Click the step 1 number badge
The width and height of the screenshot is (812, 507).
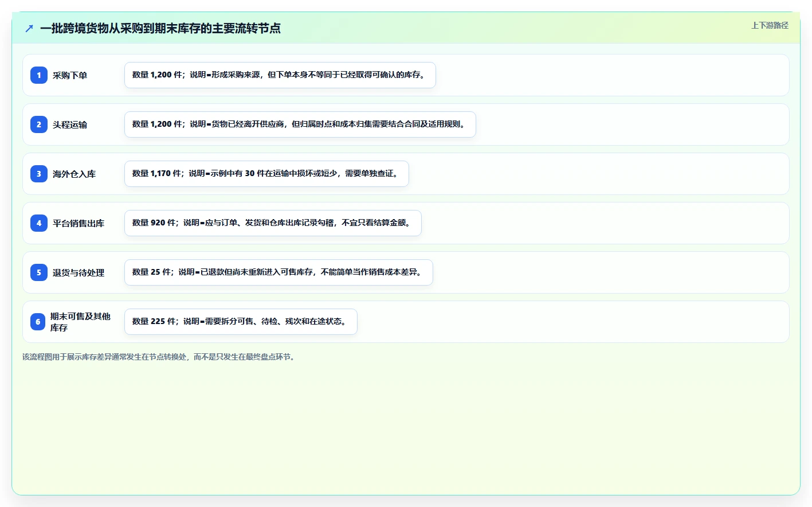[39, 75]
